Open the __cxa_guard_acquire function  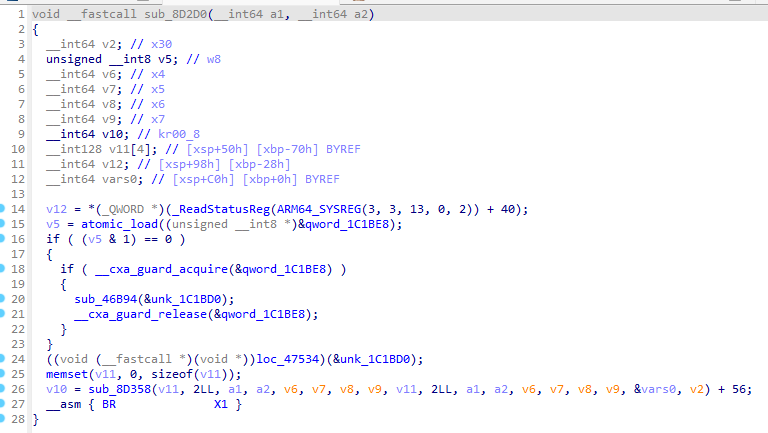click(x=161, y=269)
